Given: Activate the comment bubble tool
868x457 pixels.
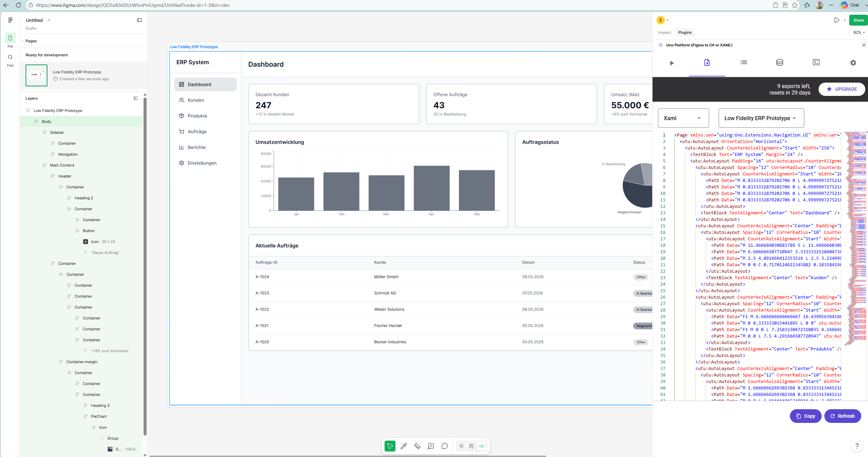Looking at the screenshot, I should click(x=445, y=446).
